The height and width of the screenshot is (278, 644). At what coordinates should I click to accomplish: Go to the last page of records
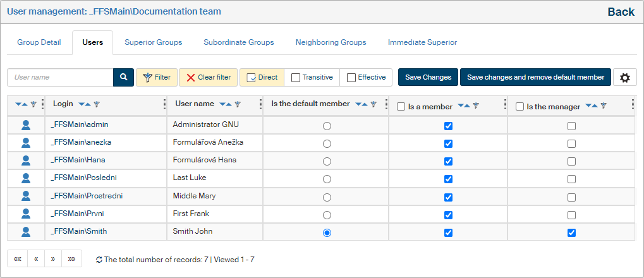tap(71, 259)
